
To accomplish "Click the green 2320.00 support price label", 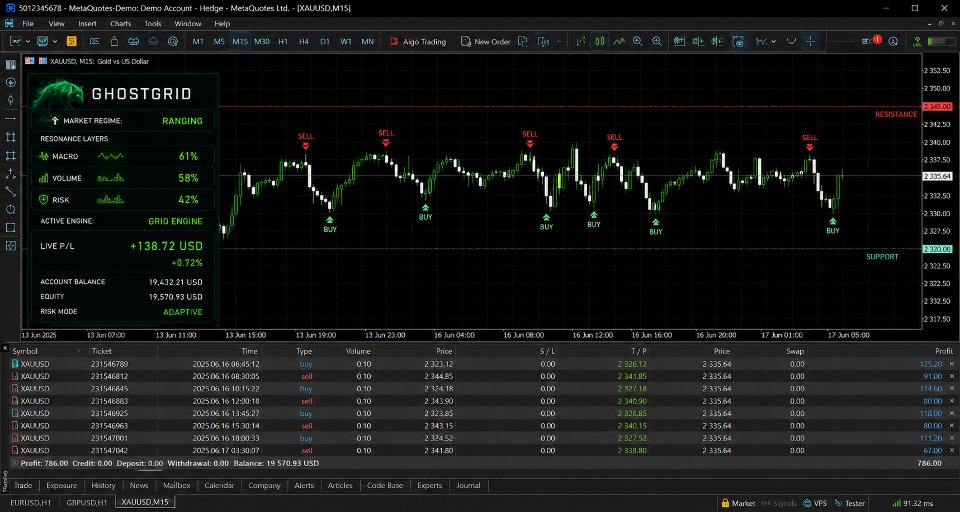I will [937, 249].
